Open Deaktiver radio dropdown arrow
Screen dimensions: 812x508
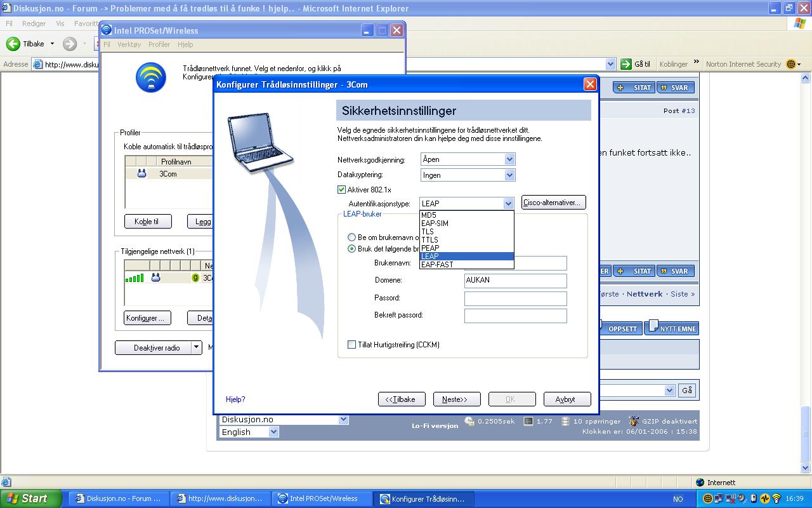coord(197,347)
